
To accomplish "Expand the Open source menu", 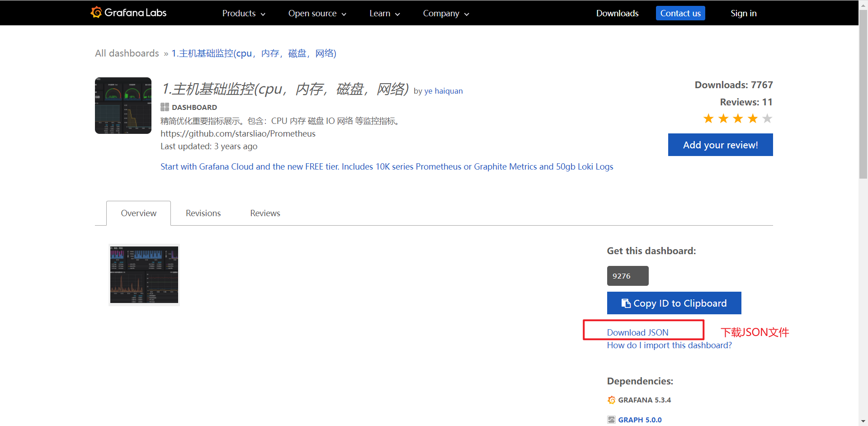I will [x=317, y=14].
